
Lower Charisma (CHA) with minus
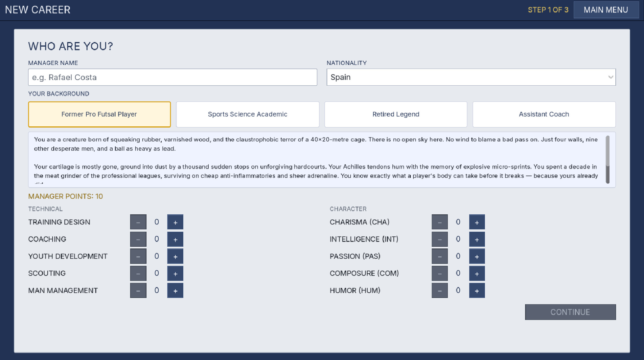coord(440,222)
